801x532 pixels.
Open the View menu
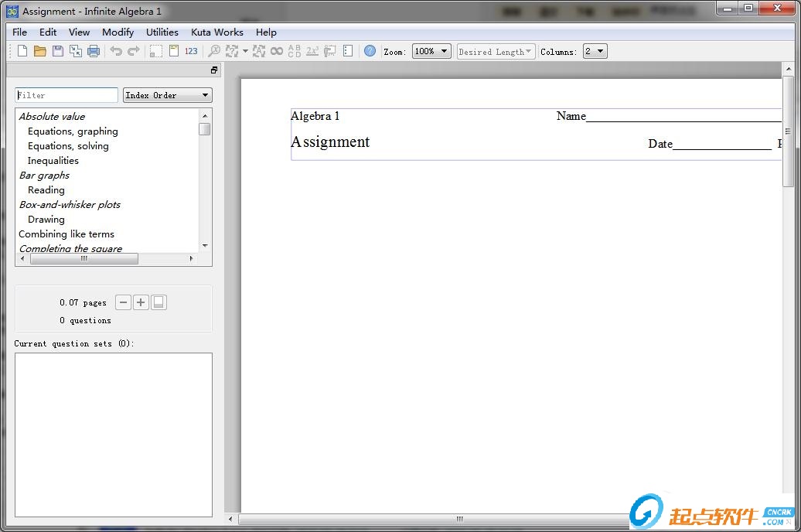pos(79,32)
